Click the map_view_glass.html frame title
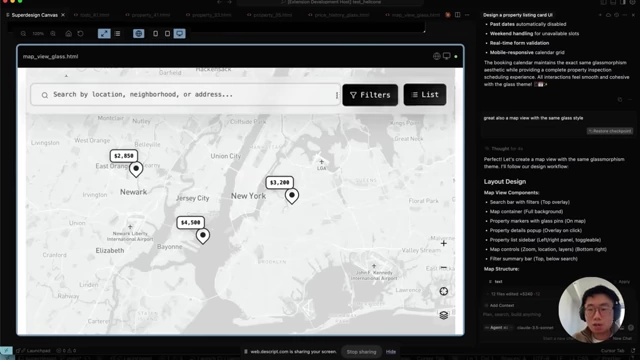Screen dimensions: 640x360 tap(50, 56)
